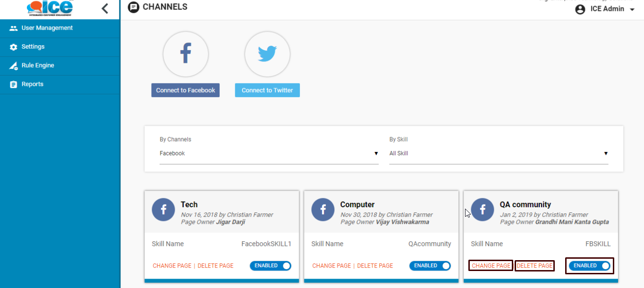Viewport: 644px width, 288px height.
Task: Click the large Twitter bird icon
Action: pyautogui.click(x=267, y=54)
